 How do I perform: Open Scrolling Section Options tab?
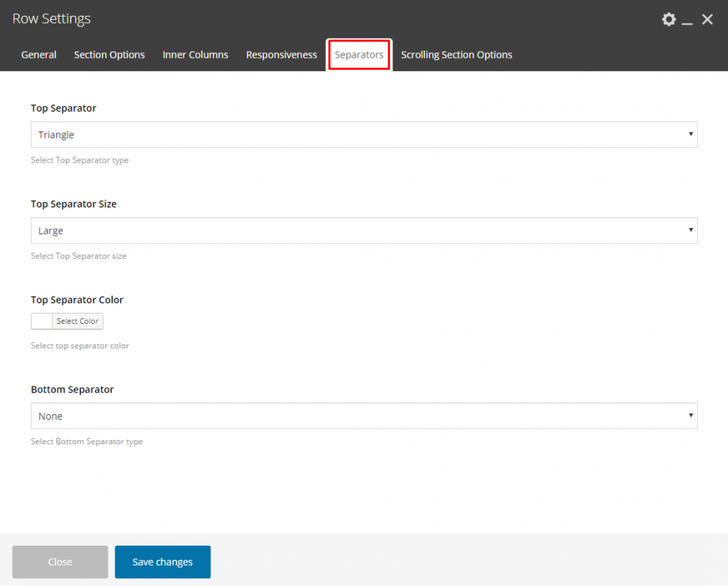(457, 55)
